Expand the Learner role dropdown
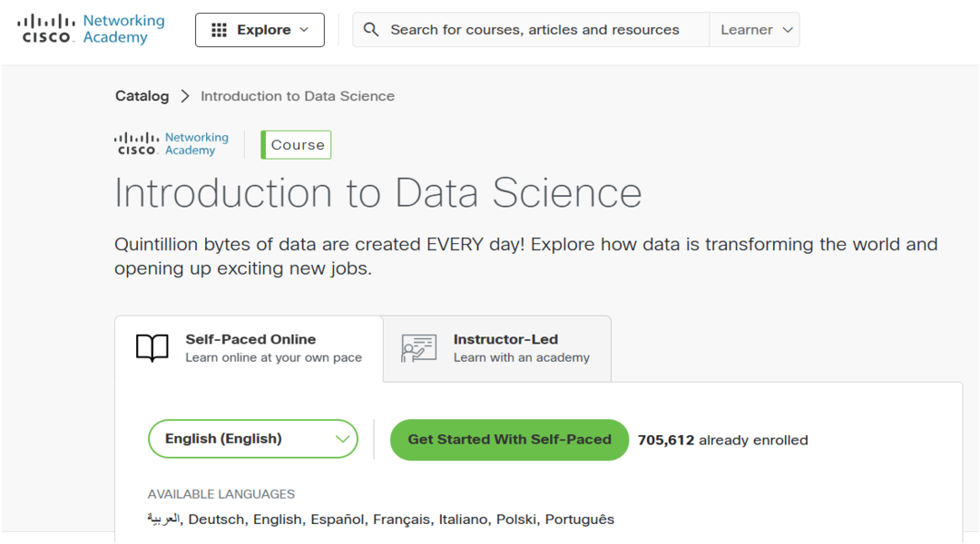980x544 pixels. tap(755, 30)
